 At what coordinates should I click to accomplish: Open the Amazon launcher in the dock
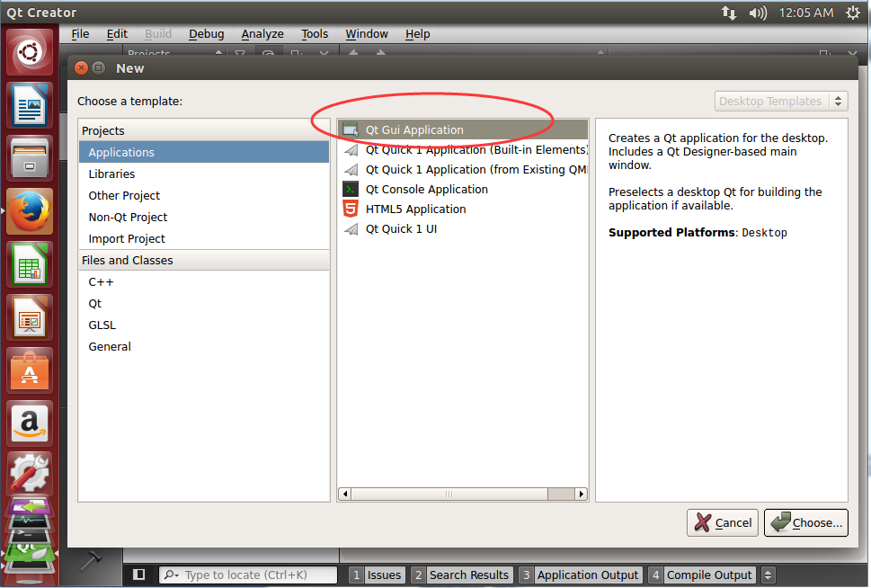(x=30, y=423)
